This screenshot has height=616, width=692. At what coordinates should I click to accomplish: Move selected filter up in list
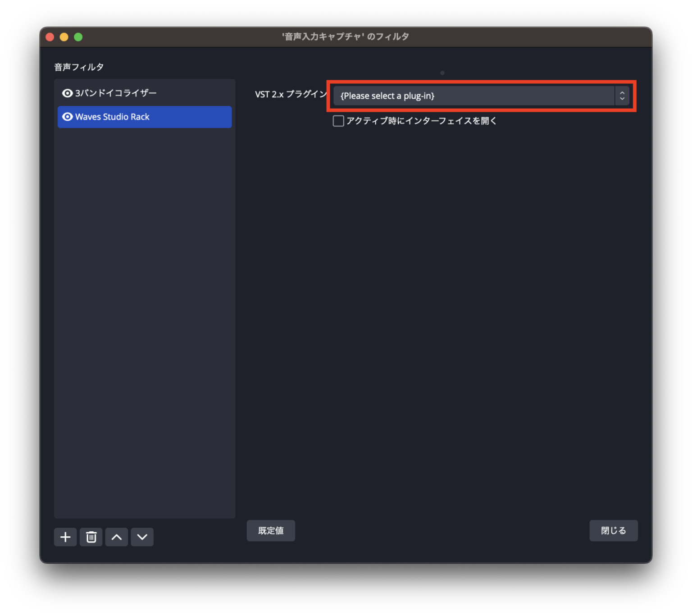click(117, 537)
